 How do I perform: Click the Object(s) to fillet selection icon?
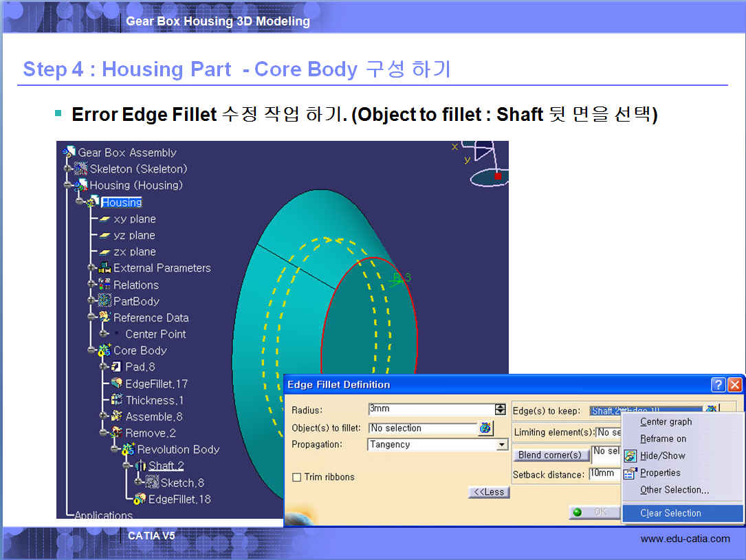[x=486, y=428]
